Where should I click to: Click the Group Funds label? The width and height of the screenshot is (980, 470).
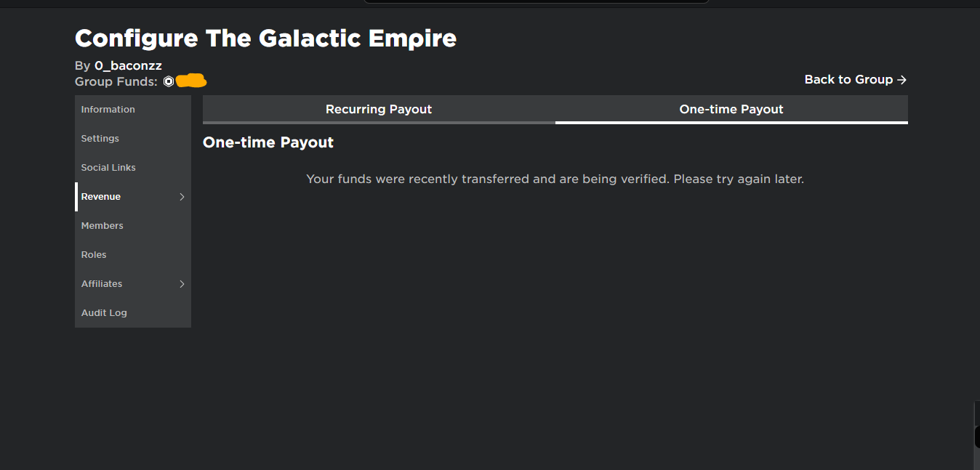pyautogui.click(x=116, y=82)
